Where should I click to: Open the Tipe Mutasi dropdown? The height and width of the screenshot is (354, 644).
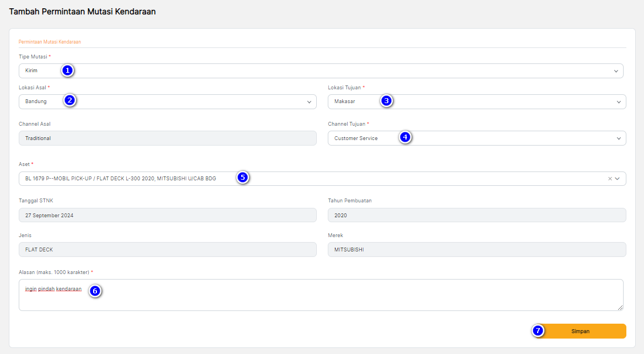[x=616, y=71]
